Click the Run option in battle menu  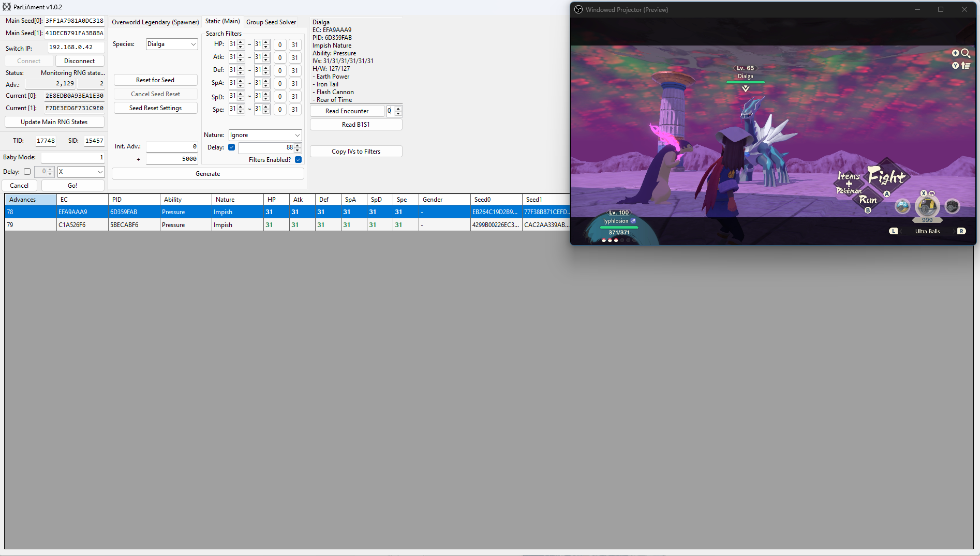(868, 200)
